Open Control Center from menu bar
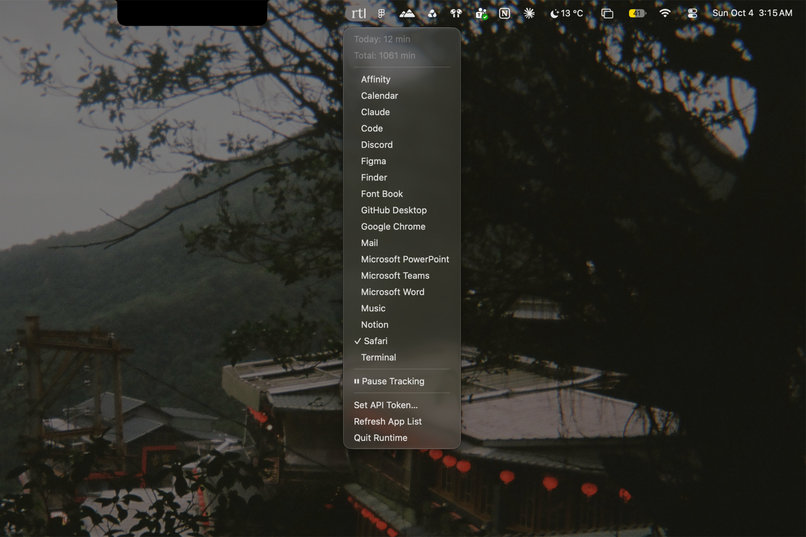This screenshot has width=806, height=537. (x=692, y=13)
